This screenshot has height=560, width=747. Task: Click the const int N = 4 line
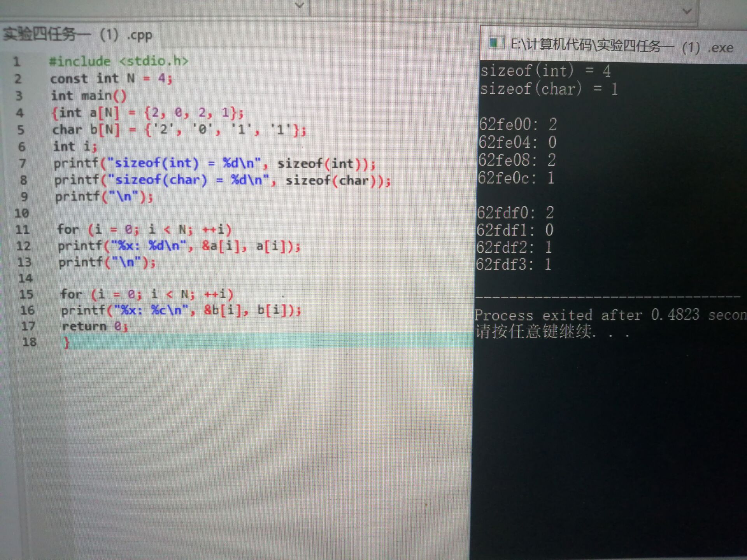pos(111,79)
